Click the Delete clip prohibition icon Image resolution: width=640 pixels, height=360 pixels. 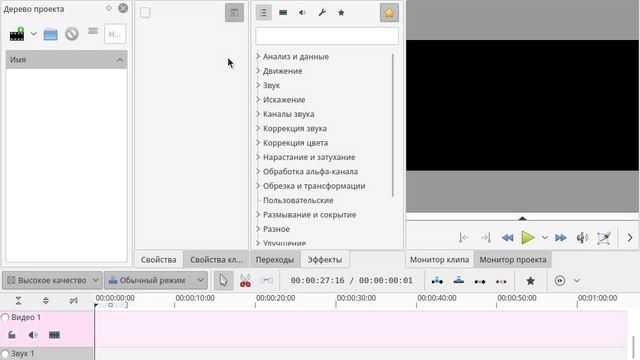coord(72,34)
